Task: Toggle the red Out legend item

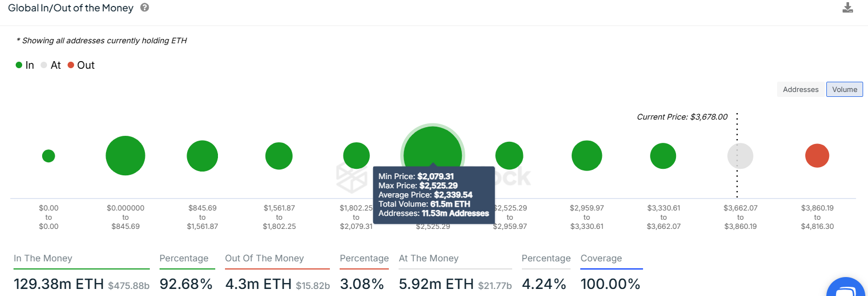Action: point(81,65)
